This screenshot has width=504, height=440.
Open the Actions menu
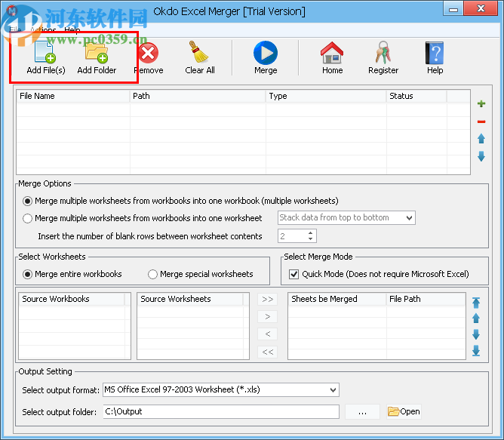pos(43,30)
